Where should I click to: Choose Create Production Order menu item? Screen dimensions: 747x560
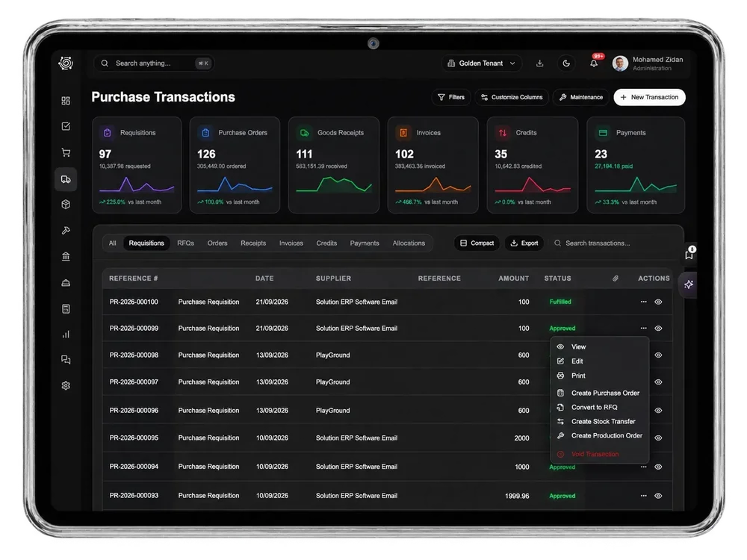[599, 436]
